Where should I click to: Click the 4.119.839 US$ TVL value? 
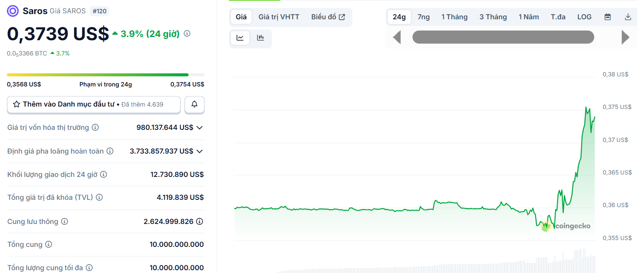point(180,197)
